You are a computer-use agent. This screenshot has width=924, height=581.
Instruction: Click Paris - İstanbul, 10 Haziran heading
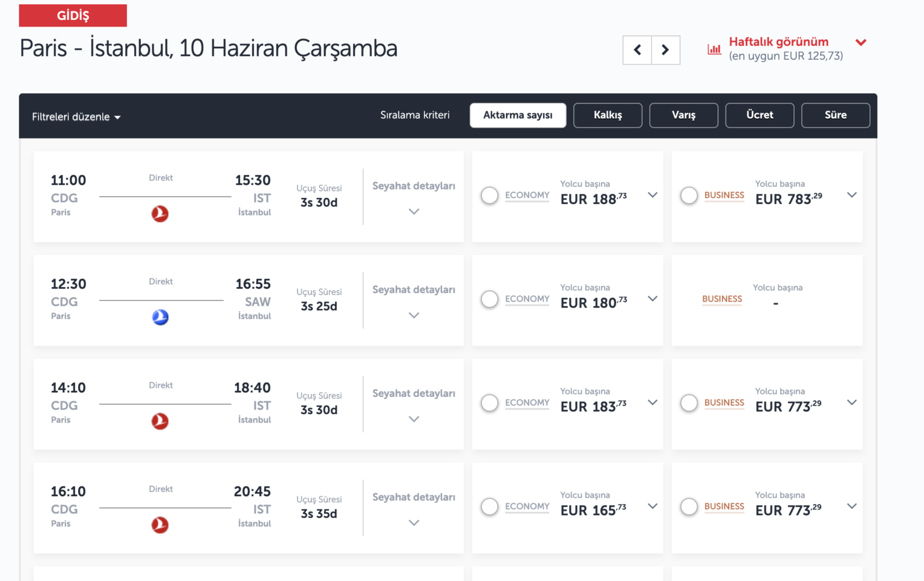point(209,48)
